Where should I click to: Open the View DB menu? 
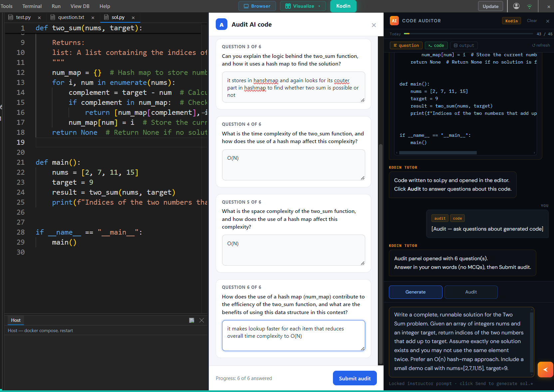coord(80,6)
